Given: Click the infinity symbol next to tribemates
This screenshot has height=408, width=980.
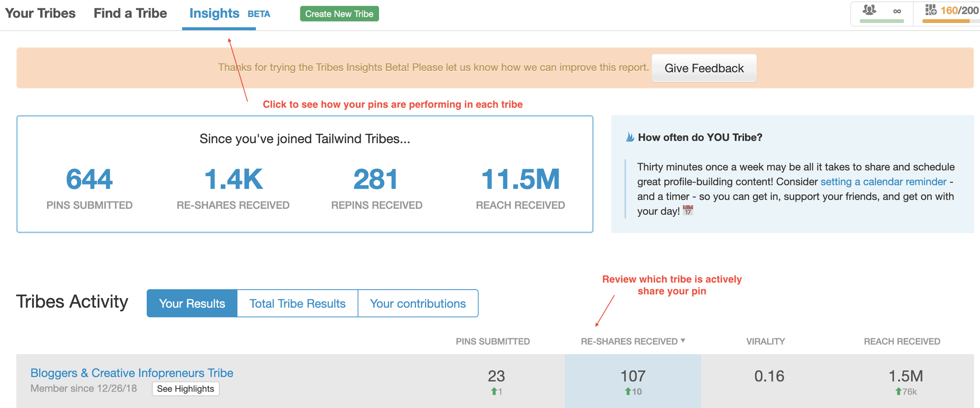Looking at the screenshot, I should 897,11.
